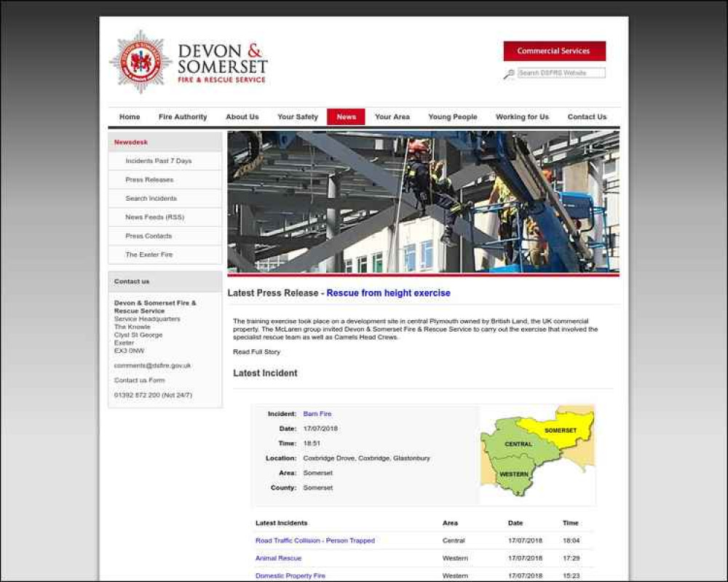
Task: Click the Central region on map
Action: [x=518, y=444]
